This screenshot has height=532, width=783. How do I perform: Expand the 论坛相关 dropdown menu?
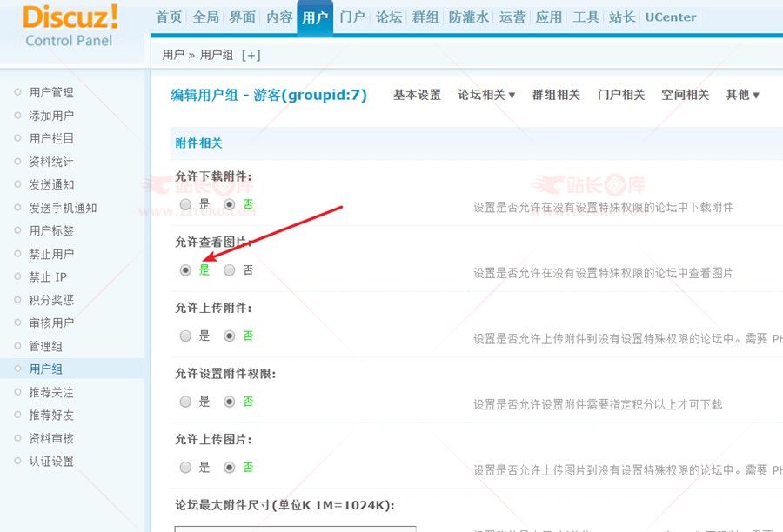[486, 95]
